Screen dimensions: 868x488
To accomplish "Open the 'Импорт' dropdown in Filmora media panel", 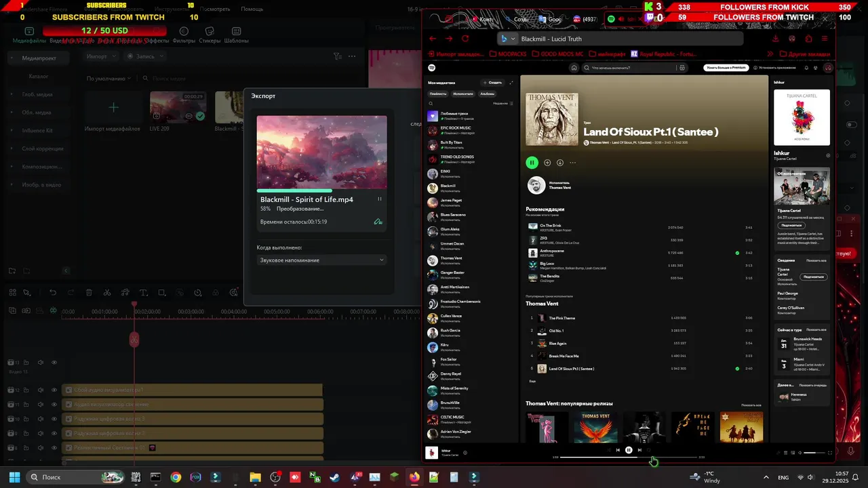I will 101,56.
